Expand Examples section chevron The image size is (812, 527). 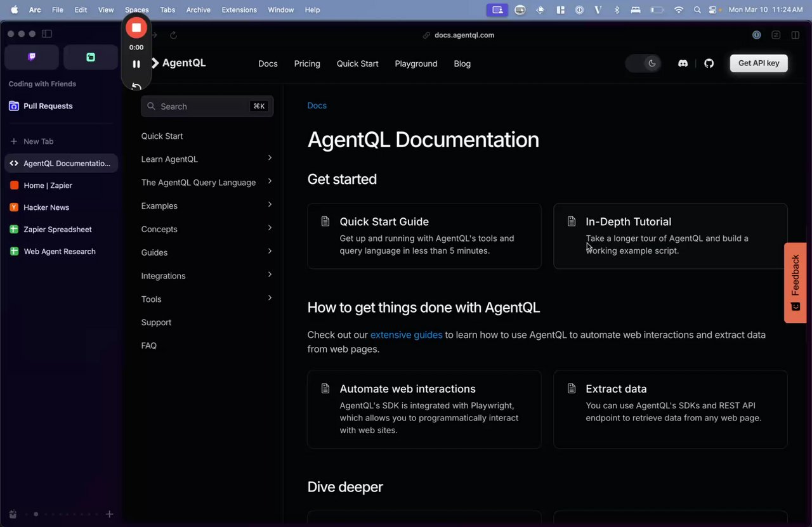(270, 205)
